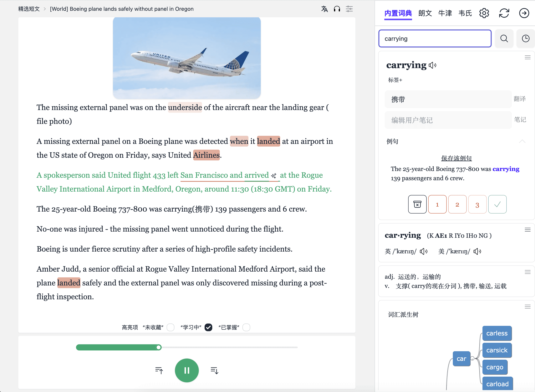Click the highlighted word 'Airlines'
Image resolution: width=535 pixels, height=392 pixels.
click(x=206, y=155)
